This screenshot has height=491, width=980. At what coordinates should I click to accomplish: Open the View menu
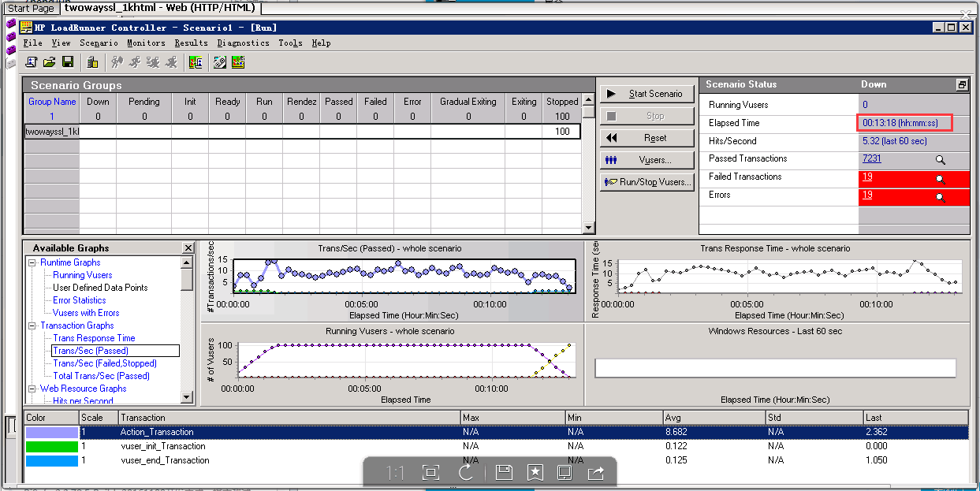pyautogui.click(x=61, y=43)
